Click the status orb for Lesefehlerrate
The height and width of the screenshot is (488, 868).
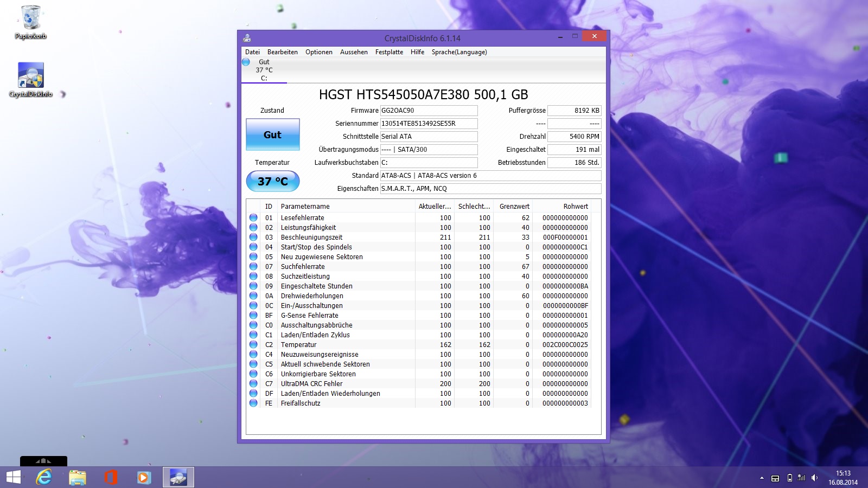click(x=253, y=217)
